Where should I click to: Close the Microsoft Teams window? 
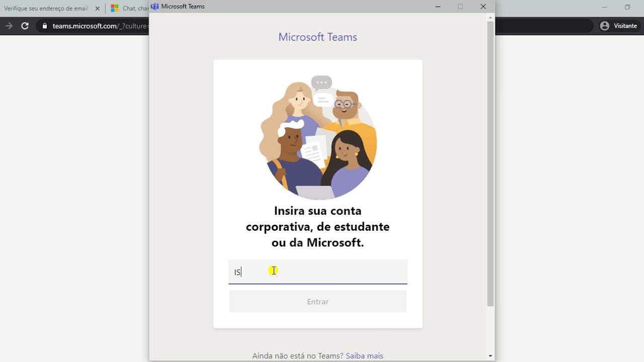click(x=483, y=7)
